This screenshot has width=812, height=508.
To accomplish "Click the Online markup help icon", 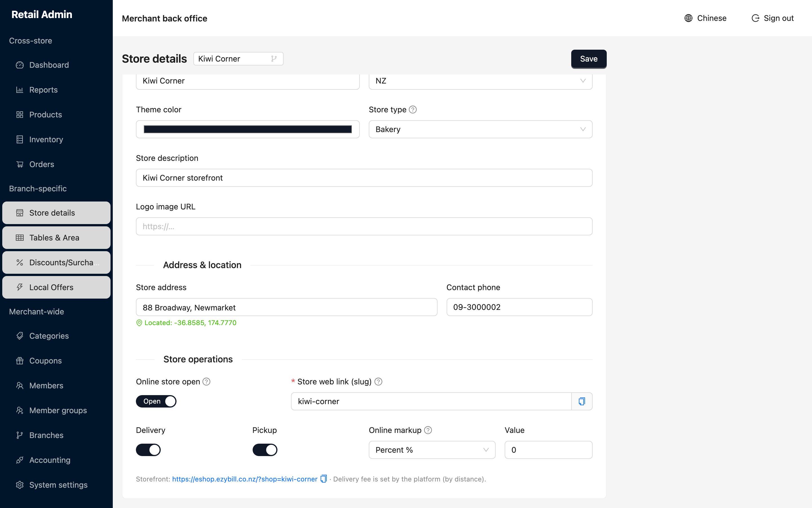I will tap(428, 430).
